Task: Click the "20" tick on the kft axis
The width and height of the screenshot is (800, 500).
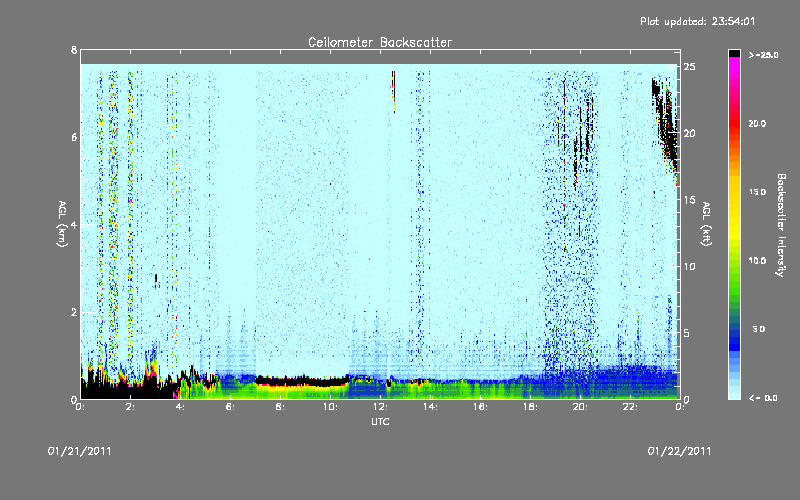Action: click(x=689, y=133)
